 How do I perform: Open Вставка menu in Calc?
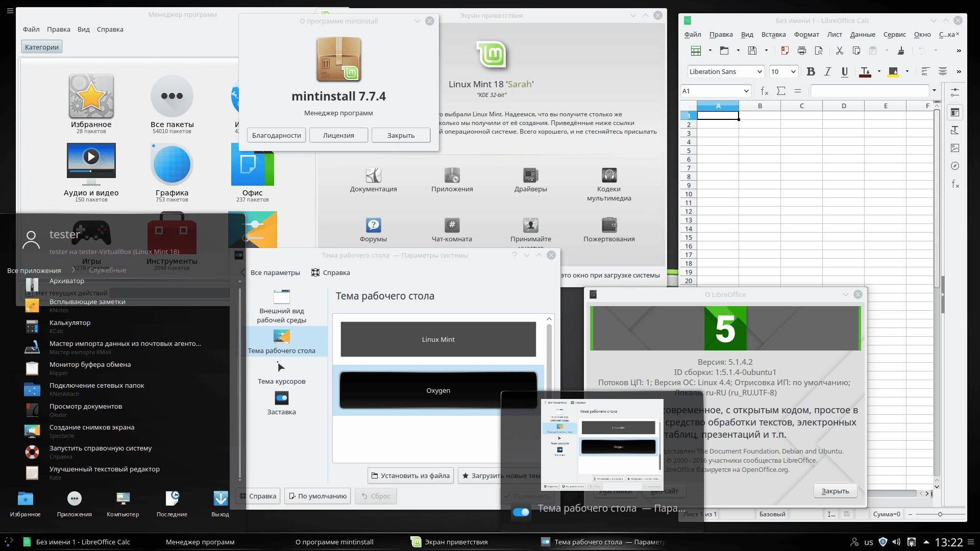pyautogui.click(x=773, y=34)
